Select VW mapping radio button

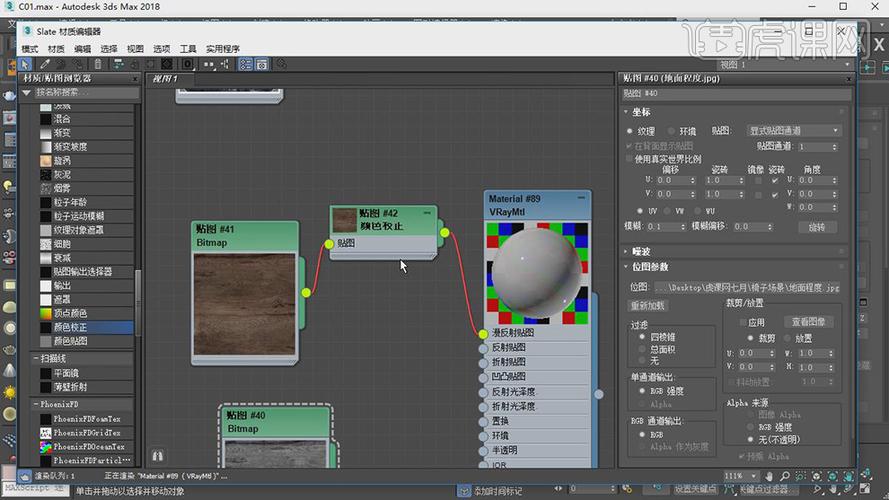point(667,211)
